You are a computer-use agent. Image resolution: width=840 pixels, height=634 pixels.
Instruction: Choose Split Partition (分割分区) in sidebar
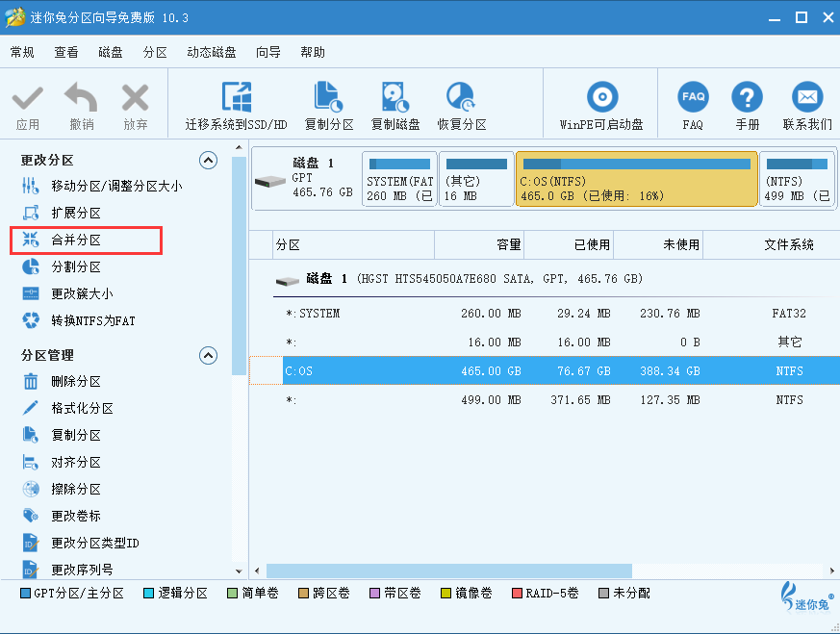[62, 266]
